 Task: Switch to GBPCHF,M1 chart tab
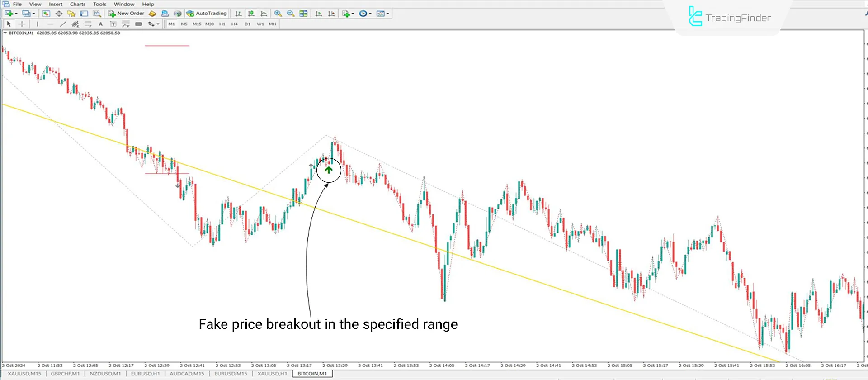[65, 374]
